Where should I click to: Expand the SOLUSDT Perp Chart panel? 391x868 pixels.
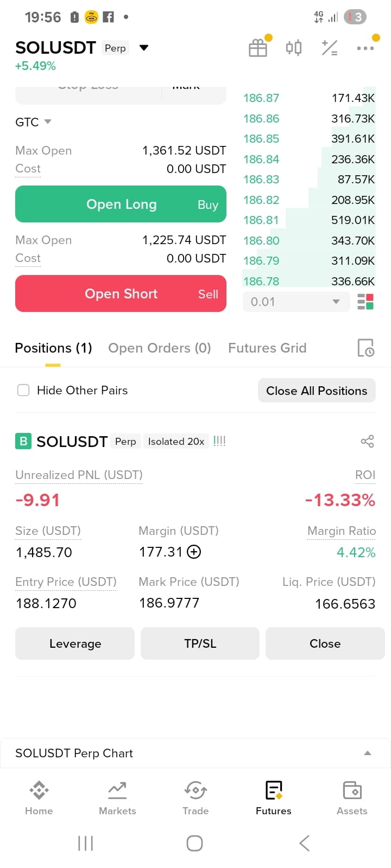click(x=195, y=753)
